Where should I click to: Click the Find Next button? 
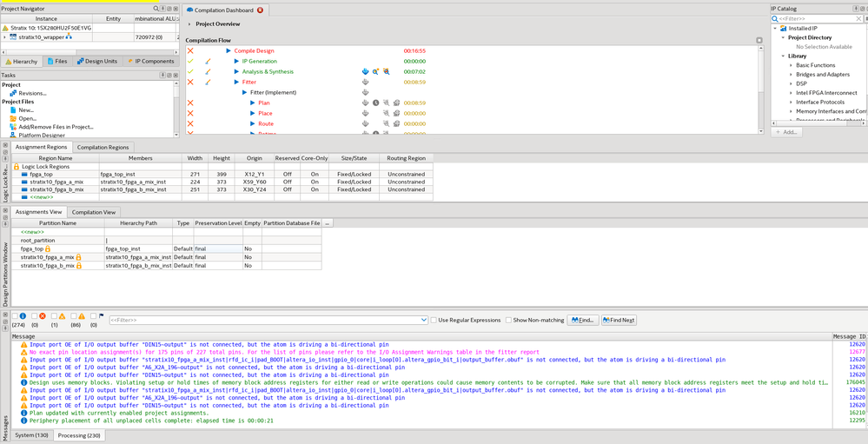tap(619, 320)
